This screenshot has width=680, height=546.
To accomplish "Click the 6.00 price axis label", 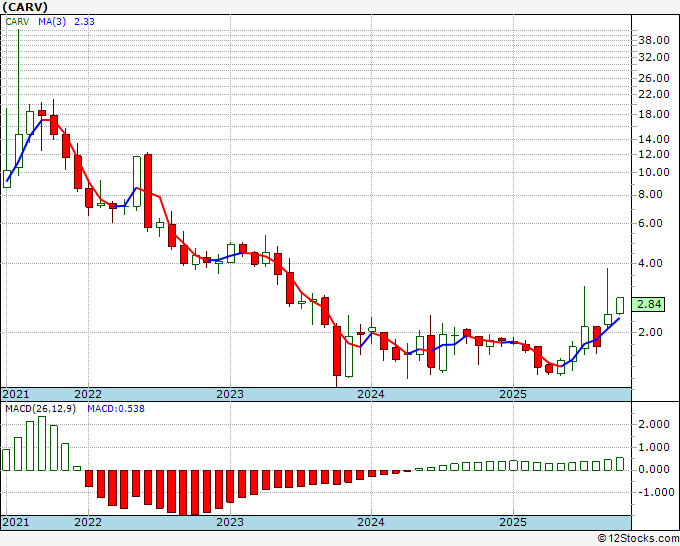I will click(651, 223).
